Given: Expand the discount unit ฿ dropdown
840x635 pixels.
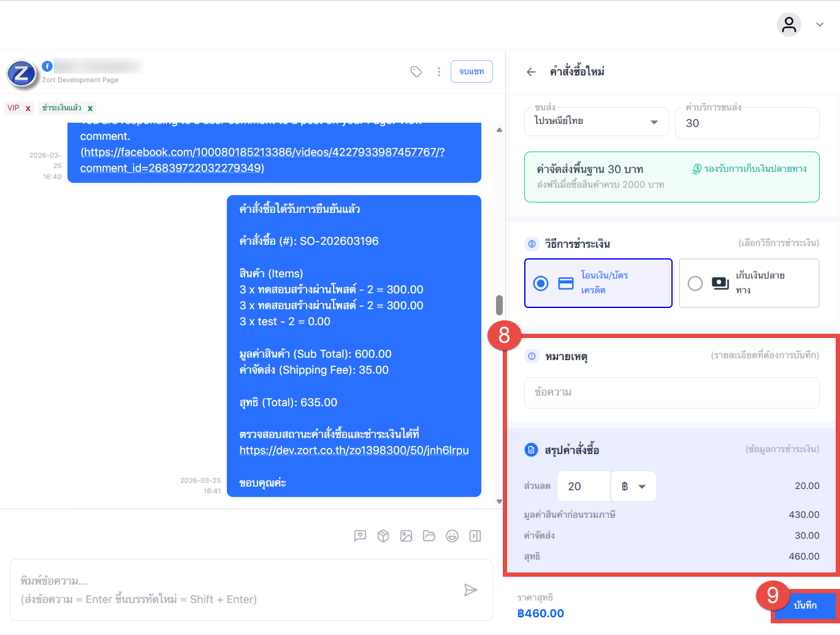Looking at the screenshot, I should (x=633, y=487).
